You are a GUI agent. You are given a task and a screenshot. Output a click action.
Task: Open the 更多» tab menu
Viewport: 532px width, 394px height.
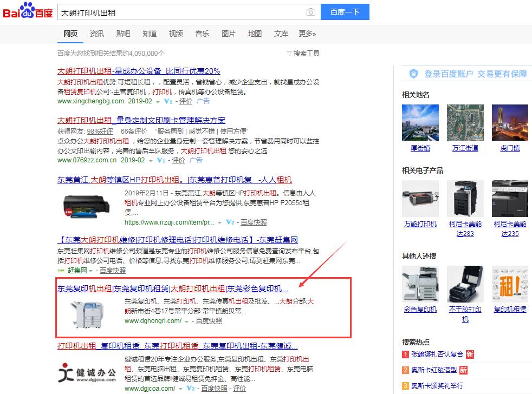[x=307, y=34]
